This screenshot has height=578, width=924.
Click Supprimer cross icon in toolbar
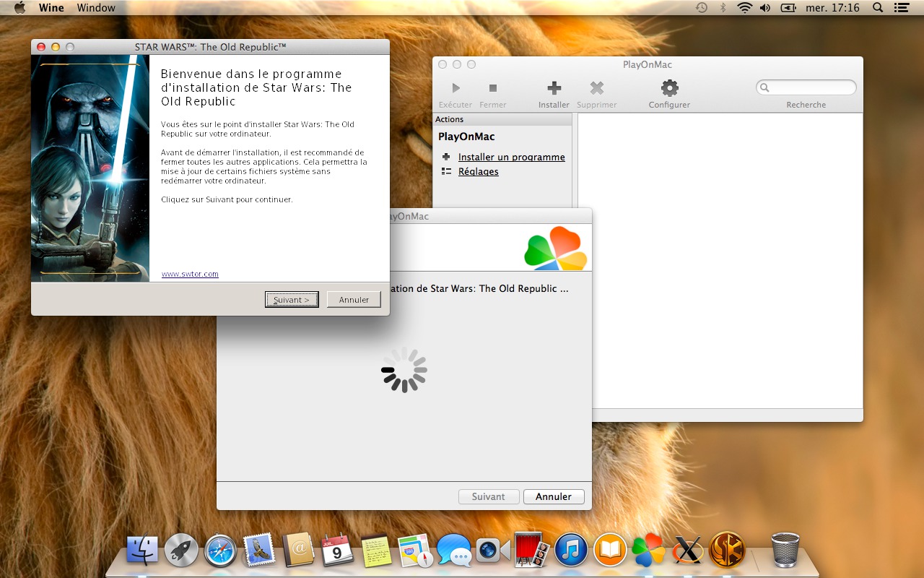pos(597,88)
